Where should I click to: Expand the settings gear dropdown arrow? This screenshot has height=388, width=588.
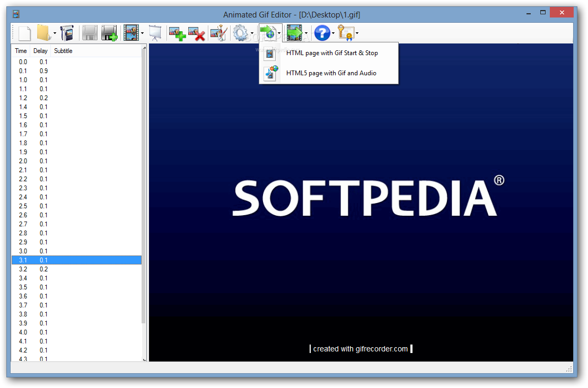pyautogui.click(x=252, y=33)
